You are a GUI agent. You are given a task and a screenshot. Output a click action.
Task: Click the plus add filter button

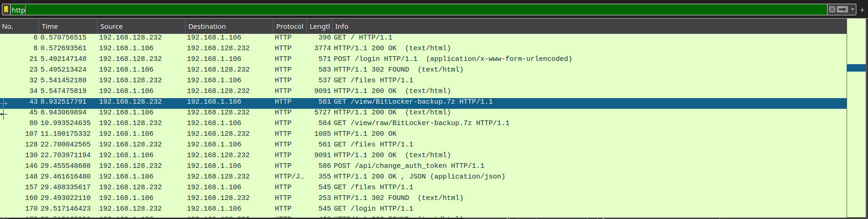[862, 10]
